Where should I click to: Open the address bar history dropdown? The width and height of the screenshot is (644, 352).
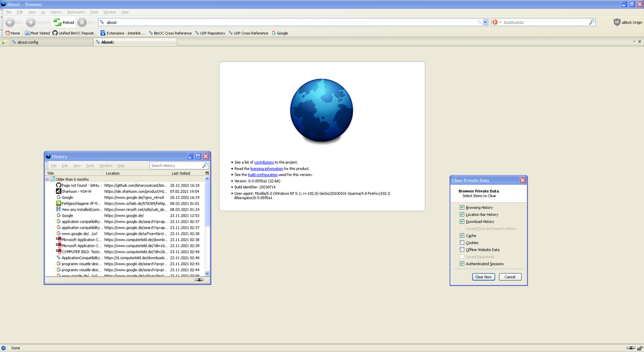click(x=485, y=22)
